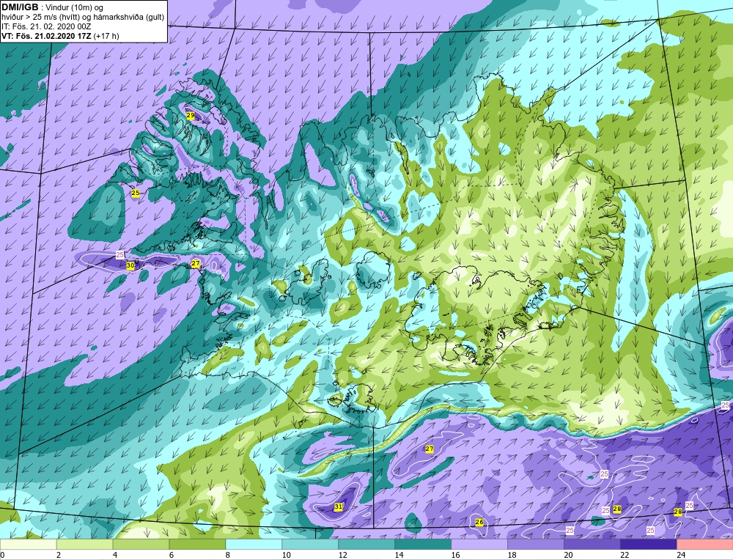Click the 18–20 m/s medium purple legend swatch
Screen dimensions: 733x560
536,545
